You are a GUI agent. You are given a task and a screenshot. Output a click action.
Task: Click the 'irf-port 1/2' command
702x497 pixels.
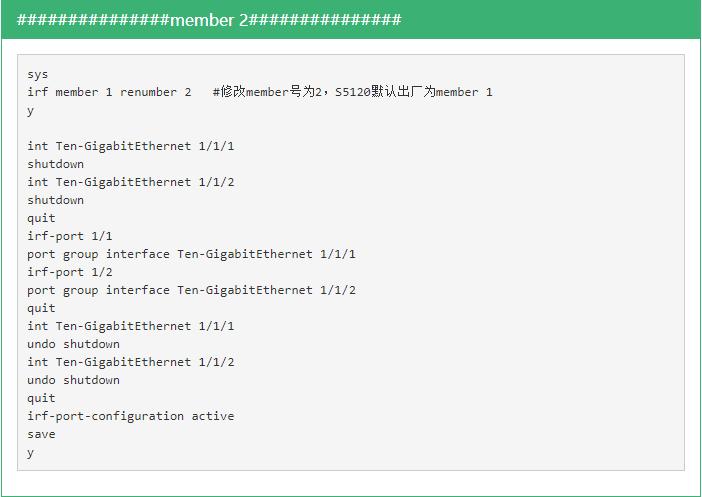click(x=70, y=272)
